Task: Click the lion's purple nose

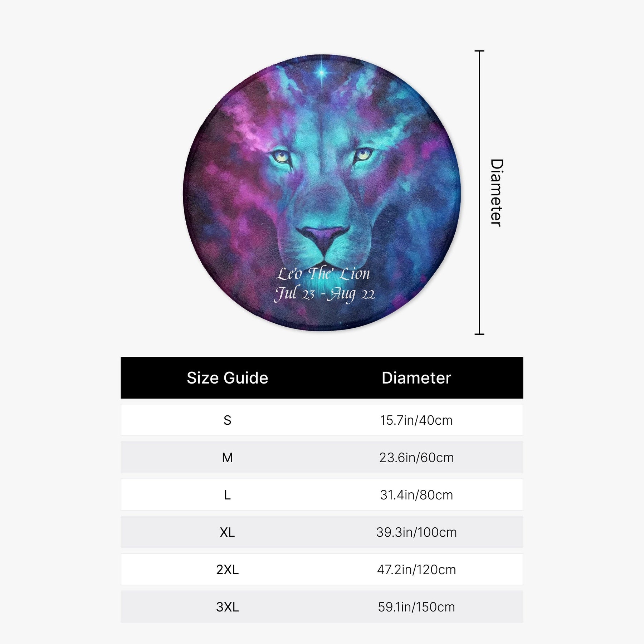Action: point(323,238)
